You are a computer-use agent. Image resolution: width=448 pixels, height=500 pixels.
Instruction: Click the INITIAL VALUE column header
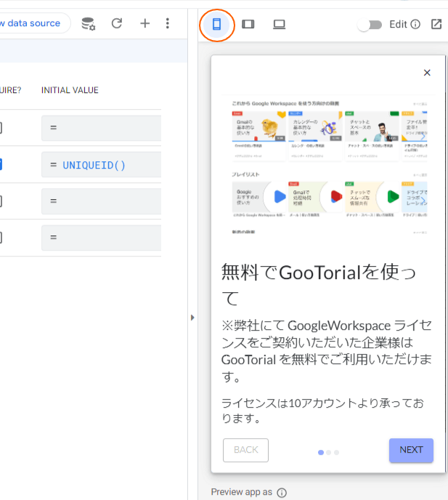tap(70, 90)
